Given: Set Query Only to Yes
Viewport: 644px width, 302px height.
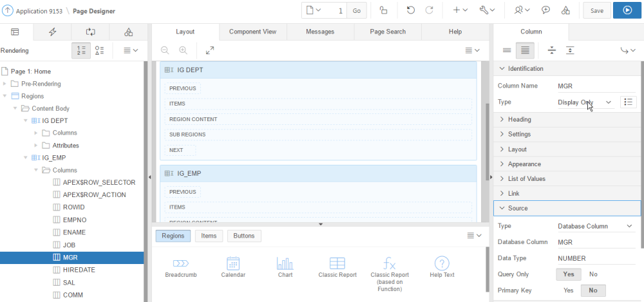Looking at the screenshot, I should click(x=569, y=274).
